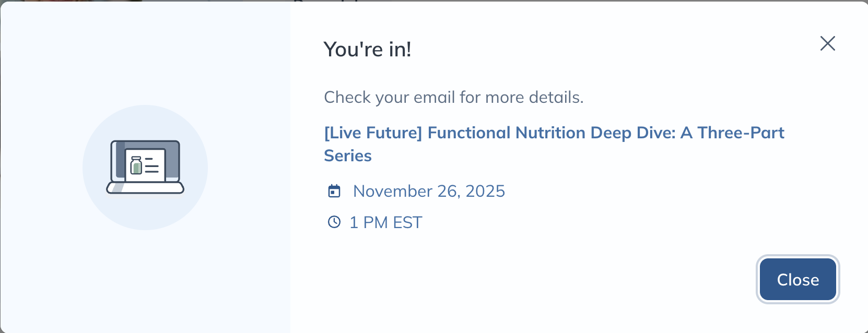Viewport: 868px width, 333px height.
Task: Click the laptop illustration icon
Action: [145, 167]
